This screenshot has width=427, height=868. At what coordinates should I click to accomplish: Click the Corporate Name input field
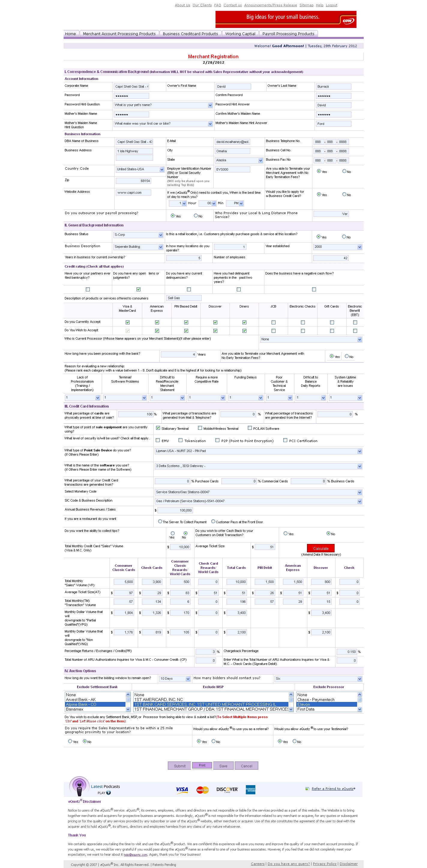131,86
